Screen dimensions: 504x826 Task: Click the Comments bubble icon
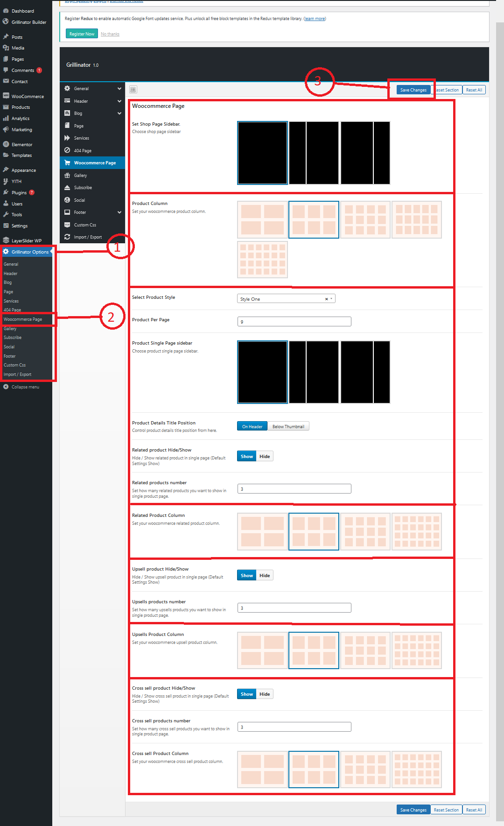point(6,70)
